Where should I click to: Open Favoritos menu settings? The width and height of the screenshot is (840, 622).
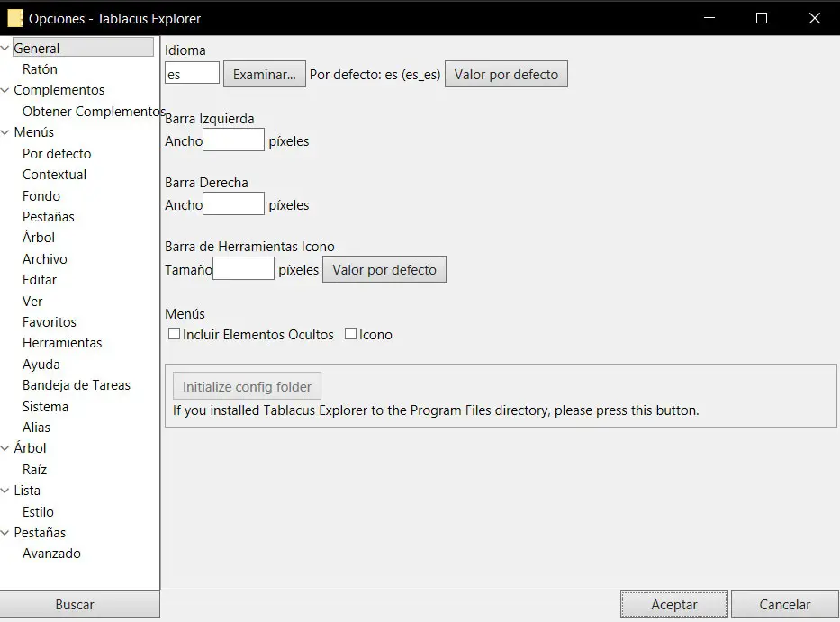click(50, 322)
